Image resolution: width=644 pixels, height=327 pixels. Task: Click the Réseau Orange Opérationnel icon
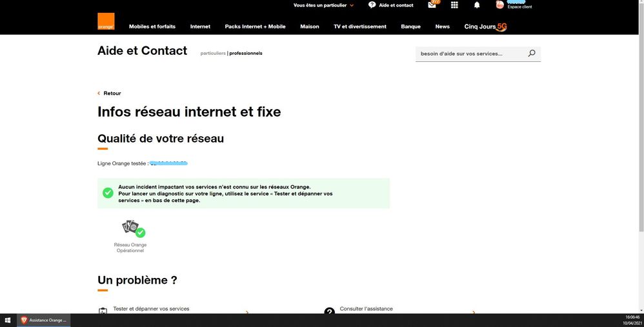134,228
